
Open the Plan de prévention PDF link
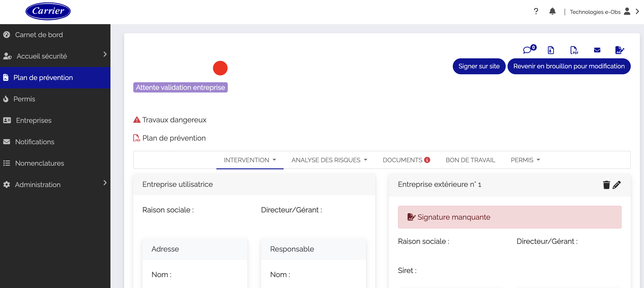click(174, 138)
